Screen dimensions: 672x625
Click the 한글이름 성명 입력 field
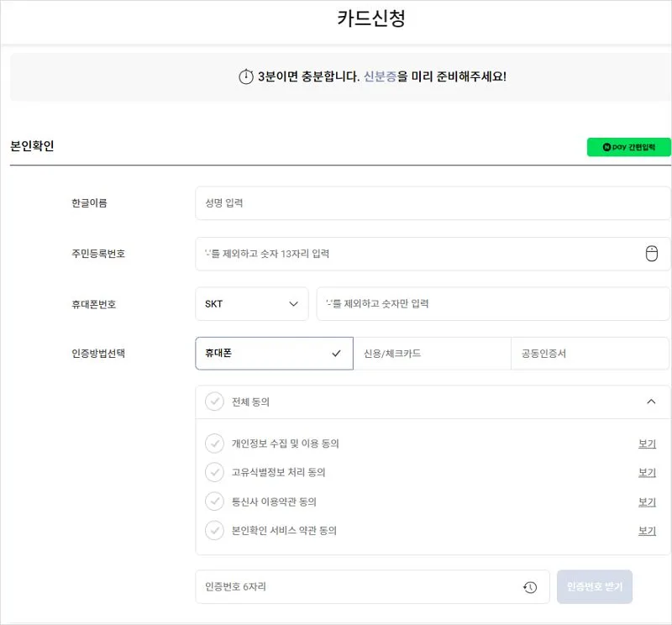coord(433,203)
